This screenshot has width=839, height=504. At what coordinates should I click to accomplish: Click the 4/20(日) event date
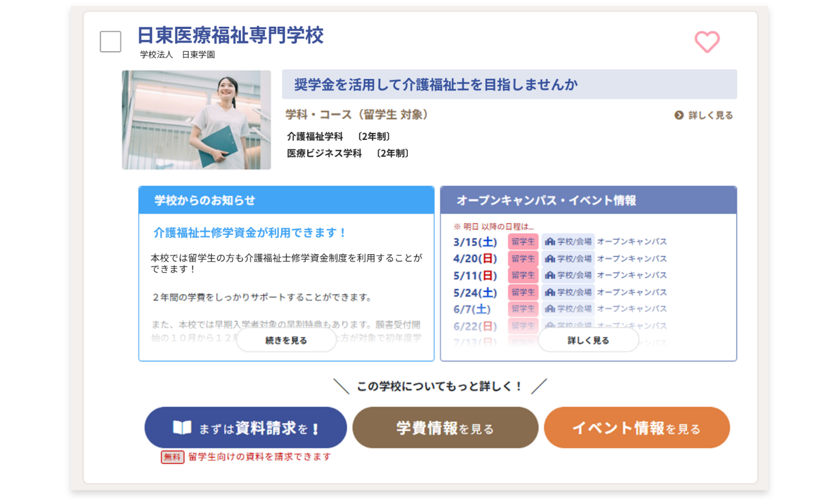click(x=475, y=259)
